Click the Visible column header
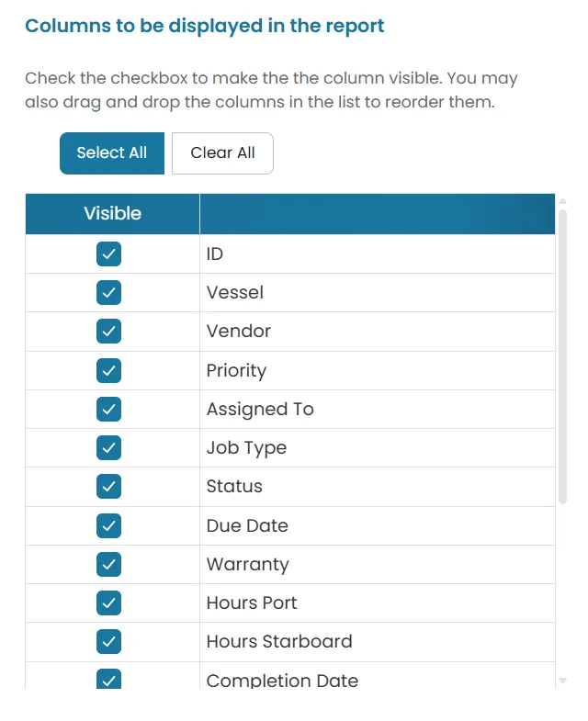This screenshot has width=588, height=721. pyautogui.click(x=112, y=214)
